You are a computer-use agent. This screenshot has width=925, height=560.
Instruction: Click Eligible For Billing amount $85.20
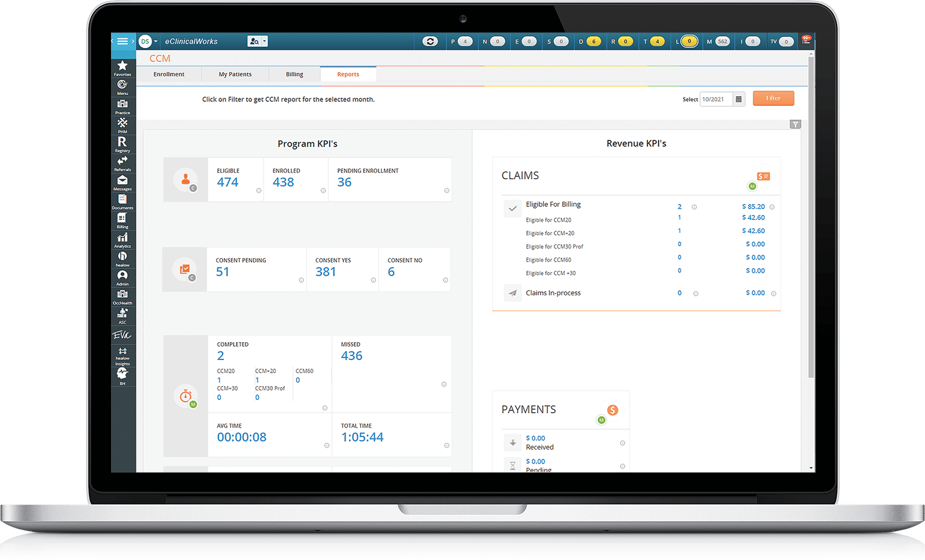753,206
